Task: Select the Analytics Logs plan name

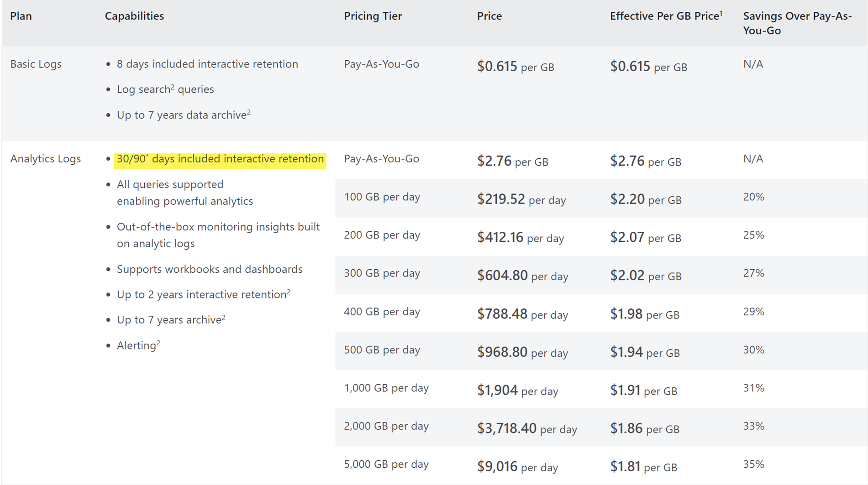Action: [x=45, y=159]
